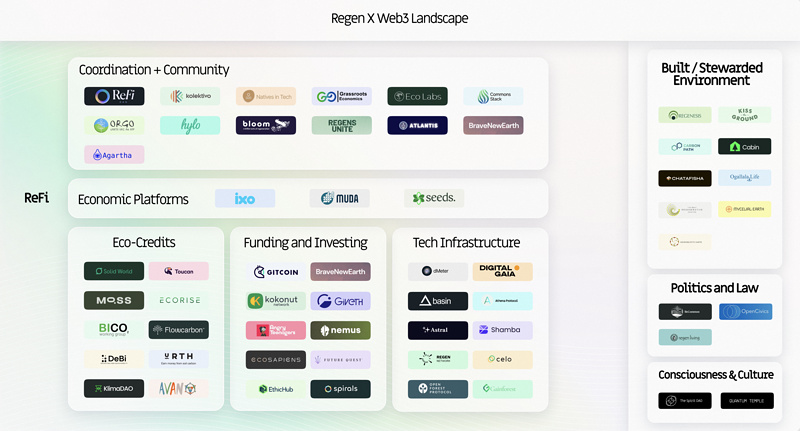Open the Toucan logo in Eco-Credits
The width and height of the screenshot is (800, 431).
coord(178,271)
